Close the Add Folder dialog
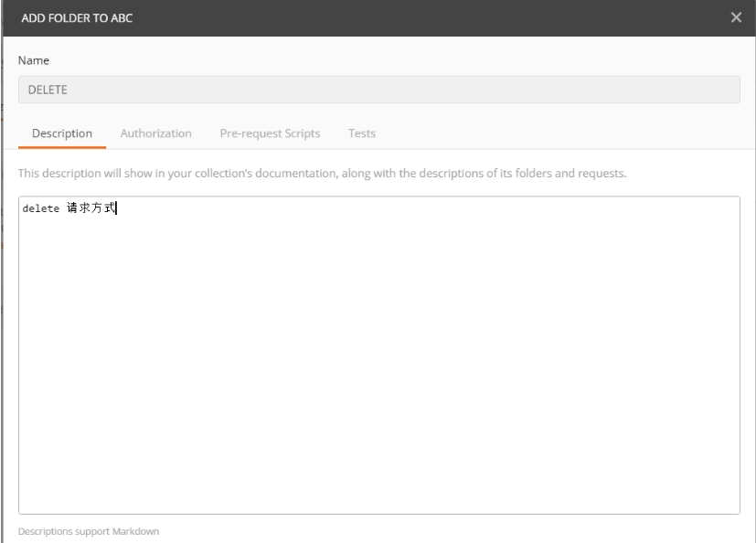The width and height of the screenshot is (756, 543). [736, 18]
